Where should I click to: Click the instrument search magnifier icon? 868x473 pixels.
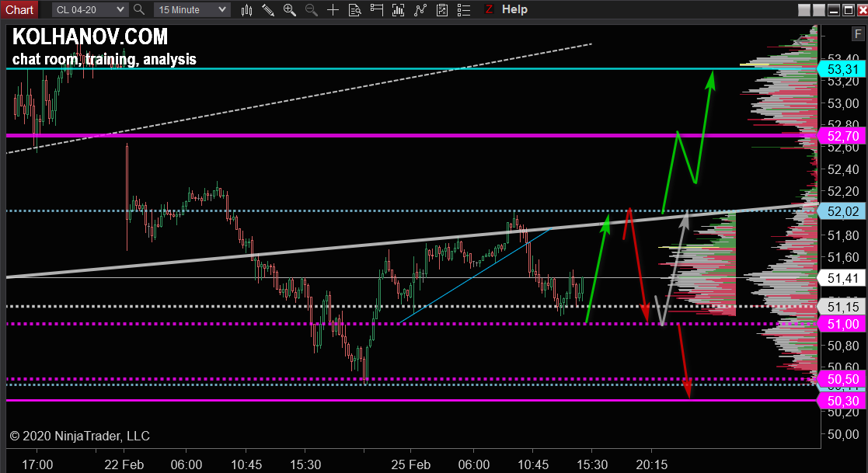point(139,9)
